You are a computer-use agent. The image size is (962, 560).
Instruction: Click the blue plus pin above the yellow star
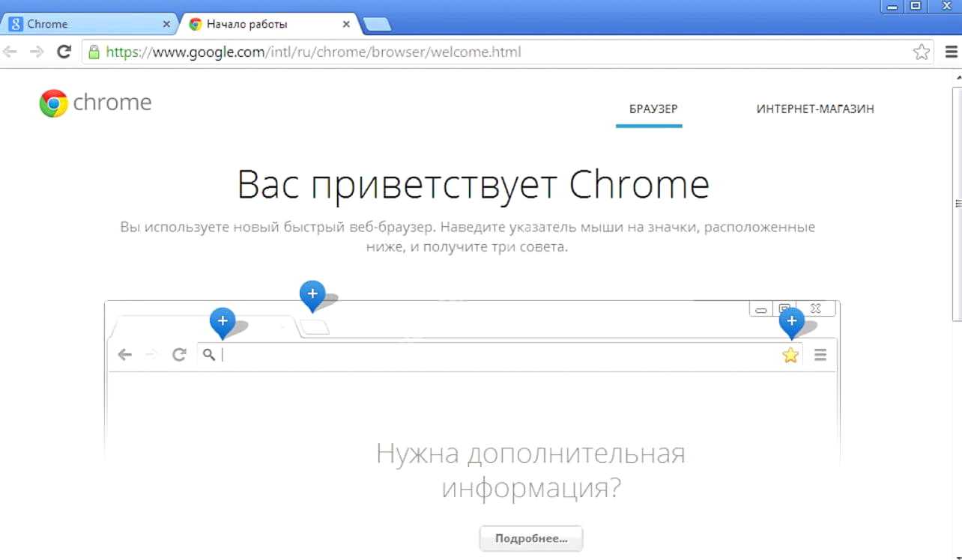click(791, 321)
